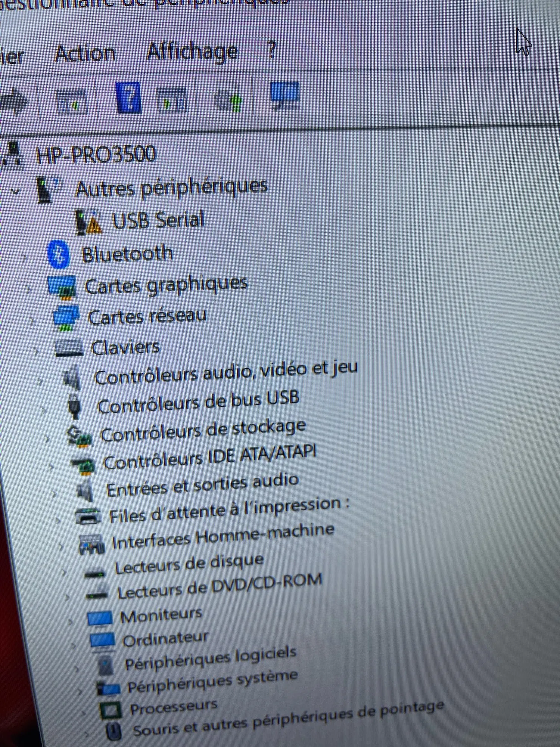Expand the Processeurs category
This screenshot has width=560, height=747.
[83, 713]
